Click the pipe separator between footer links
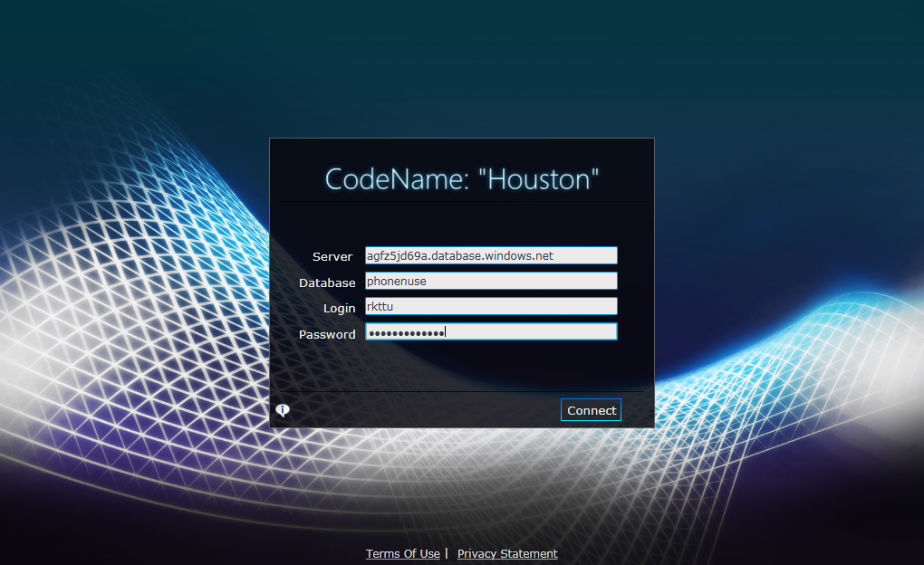The height and width of the screenshot is (565, 924). click(447, 552)
